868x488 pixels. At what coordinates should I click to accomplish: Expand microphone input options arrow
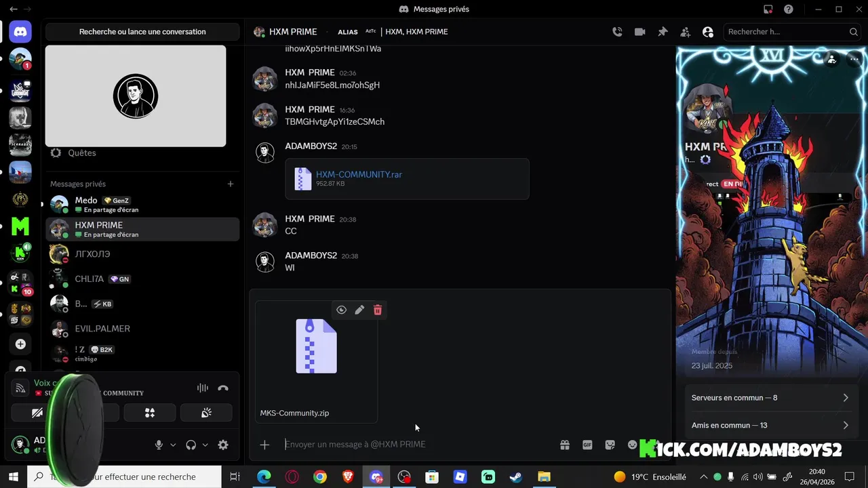173,445
